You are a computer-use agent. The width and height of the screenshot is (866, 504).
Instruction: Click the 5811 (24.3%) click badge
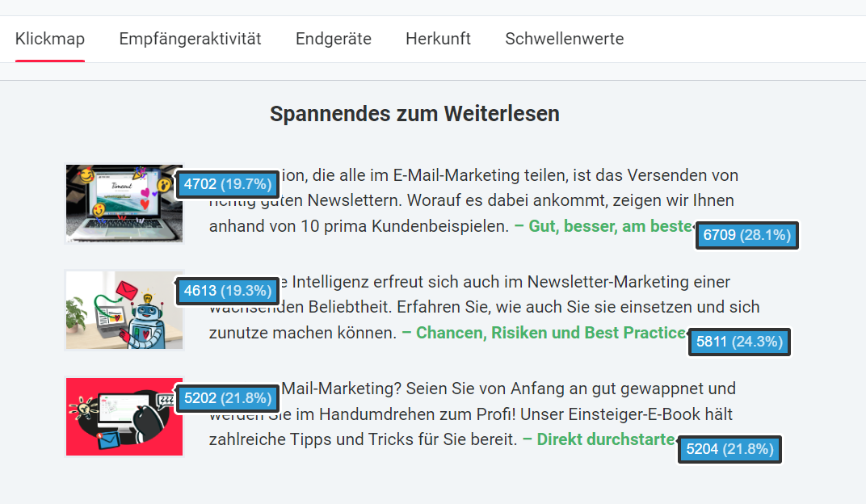click(739, 342)
